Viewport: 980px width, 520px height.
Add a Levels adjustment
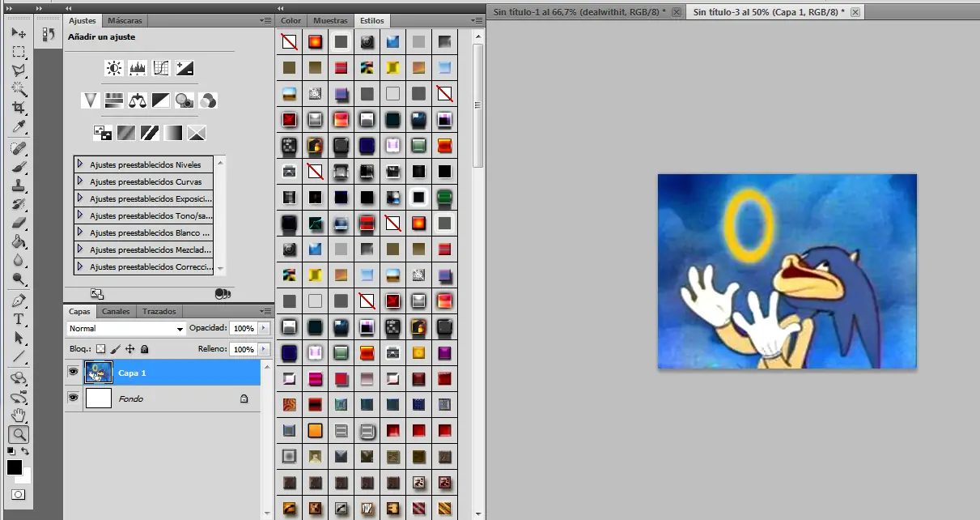[x=138, y=68]
